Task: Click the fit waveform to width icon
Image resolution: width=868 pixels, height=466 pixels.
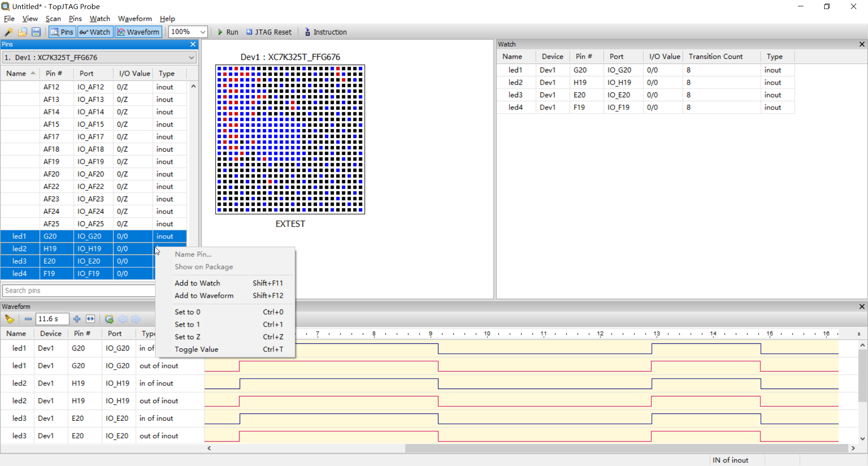Action: [90, 319]
